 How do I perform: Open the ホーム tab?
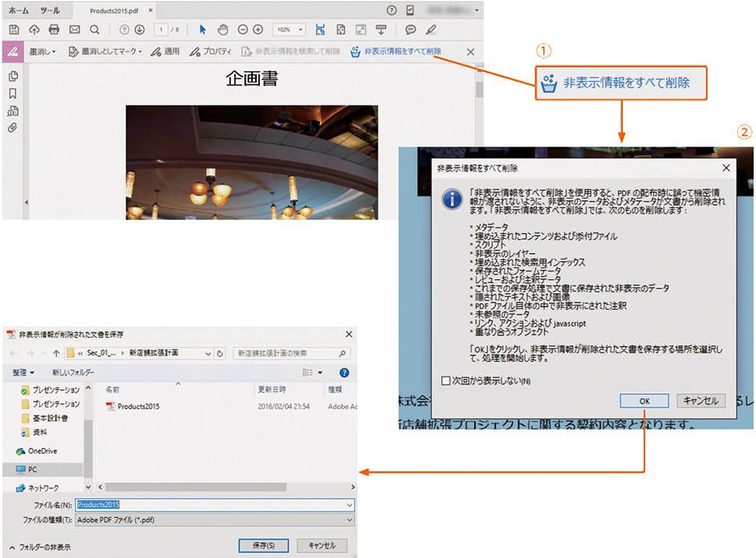click(x=19, y=10)
